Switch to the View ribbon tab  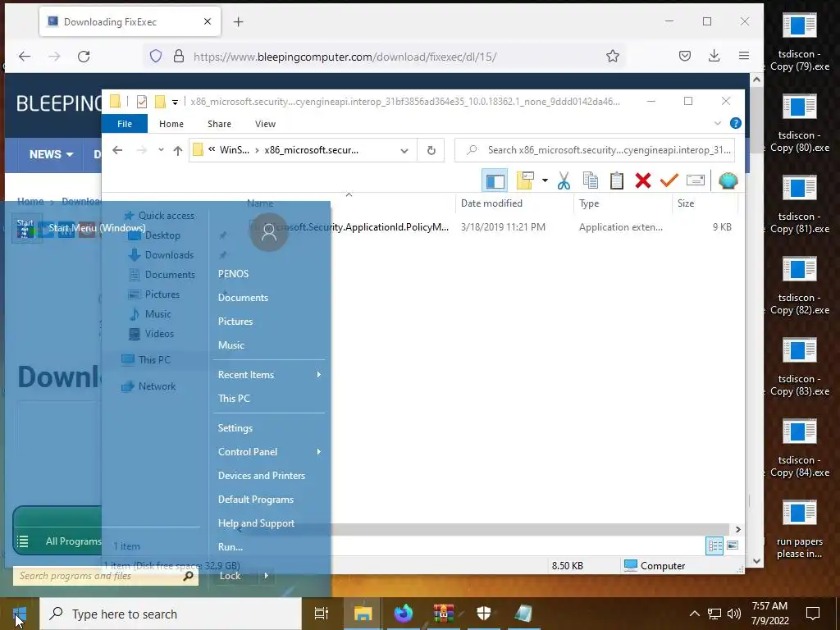265,124
